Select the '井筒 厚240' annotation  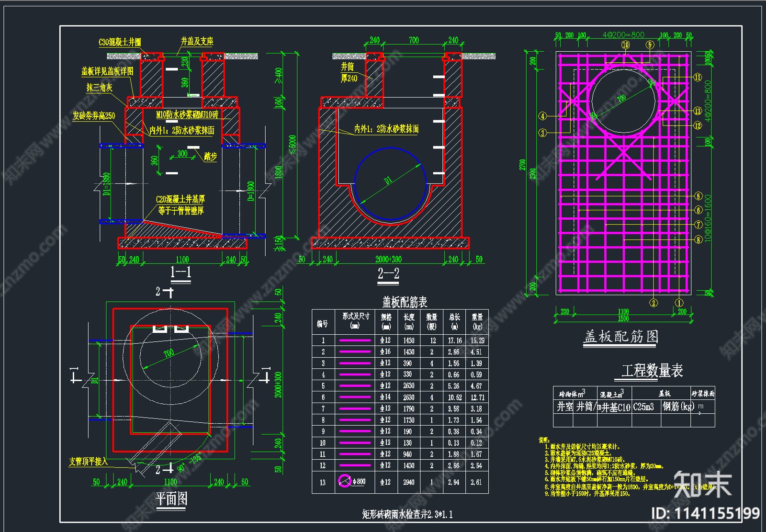point(349,72)
